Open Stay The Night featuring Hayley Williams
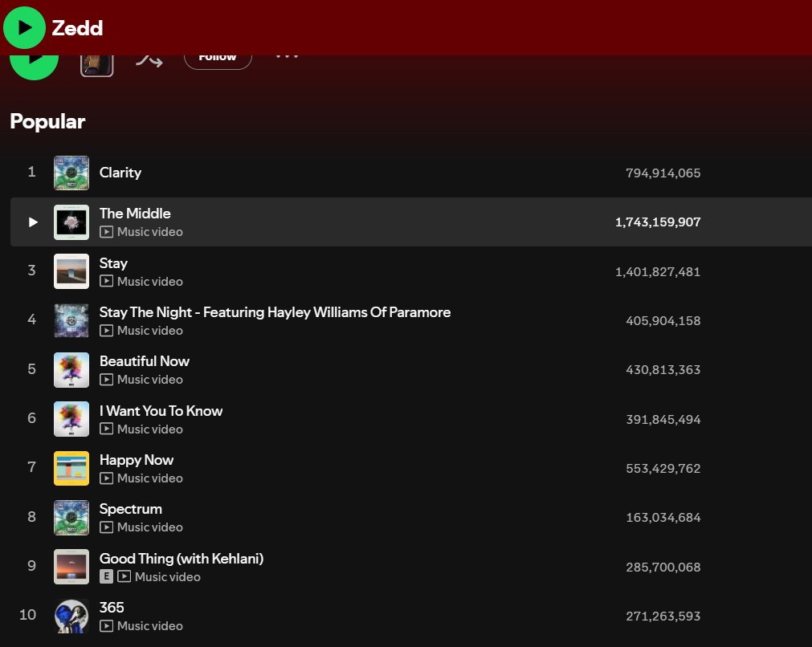Image resolution: width=812 pixels, height=647 pixels. 275,312
